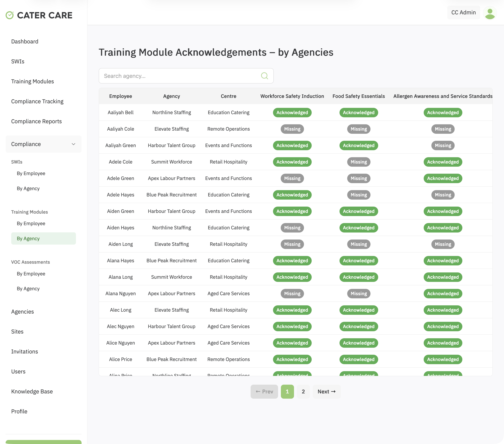The width and height of the screenshot is (504, 444).
Task: Select highlighted By Agency under Training Modules
Action: point(43,238)
